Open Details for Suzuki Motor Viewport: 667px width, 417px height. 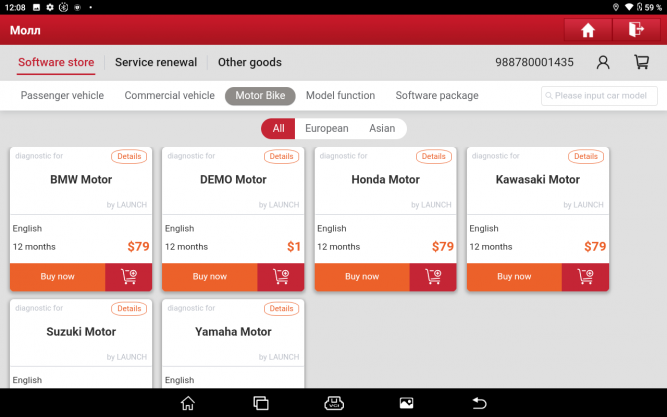[129, 309]
